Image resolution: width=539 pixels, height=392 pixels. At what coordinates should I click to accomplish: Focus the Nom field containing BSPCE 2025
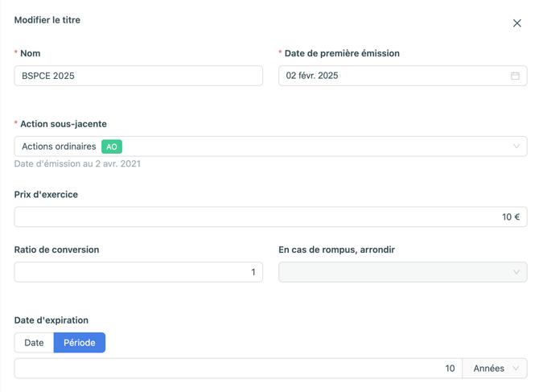(x=138, y=76)
